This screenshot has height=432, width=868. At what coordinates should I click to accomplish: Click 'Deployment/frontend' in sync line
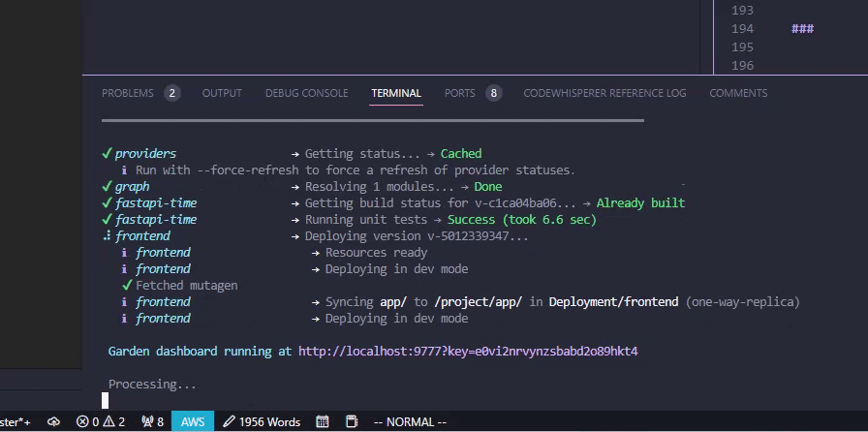click(x=613, y=302)
